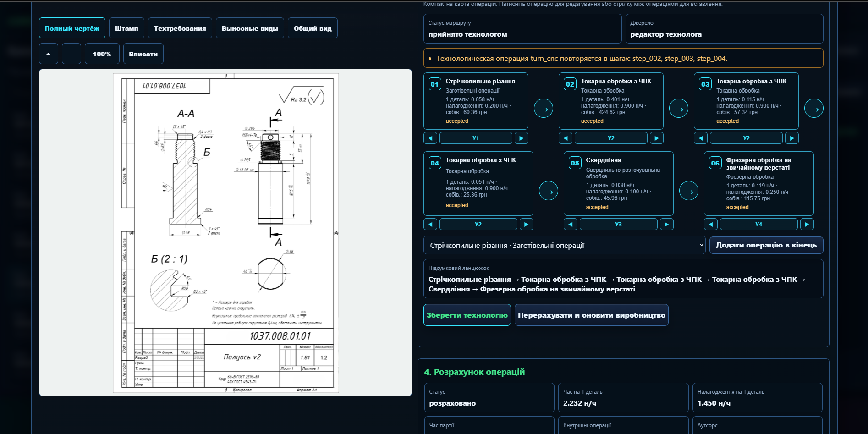Click the Статус розраховано field
This screenshot has height=434, width=868.
[489, 397]
